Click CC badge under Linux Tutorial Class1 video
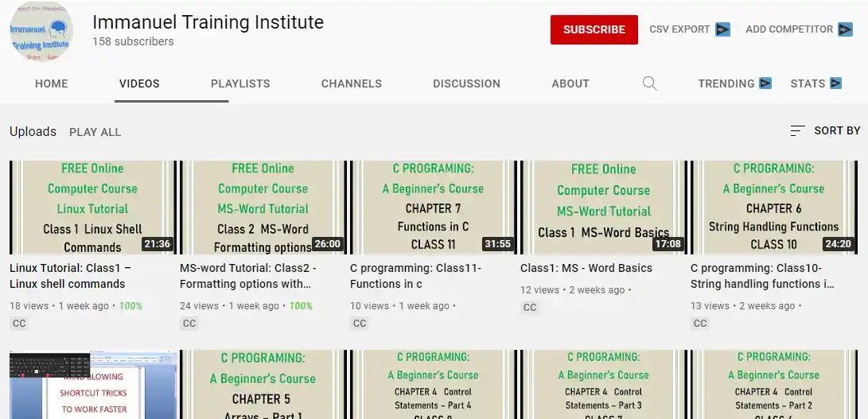The image size is (868, 419). point(19,324)
